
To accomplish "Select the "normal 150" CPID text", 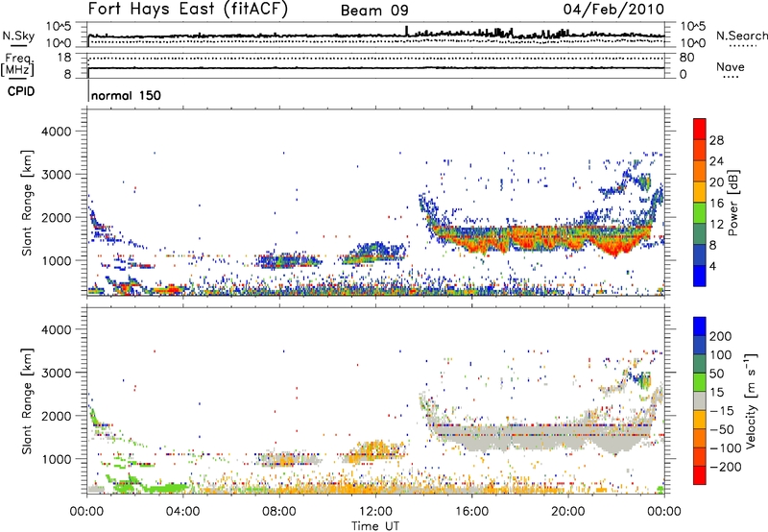I will tap(126, 95).
